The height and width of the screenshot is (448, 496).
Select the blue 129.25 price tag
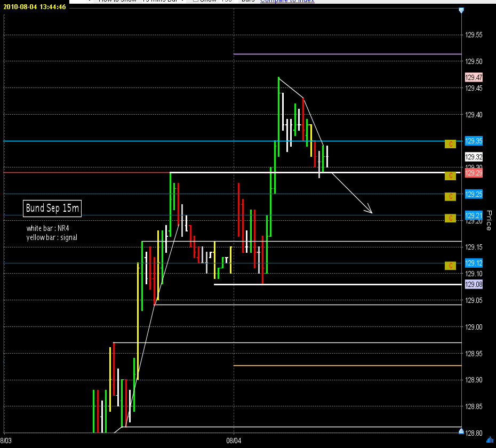[474, 194]
